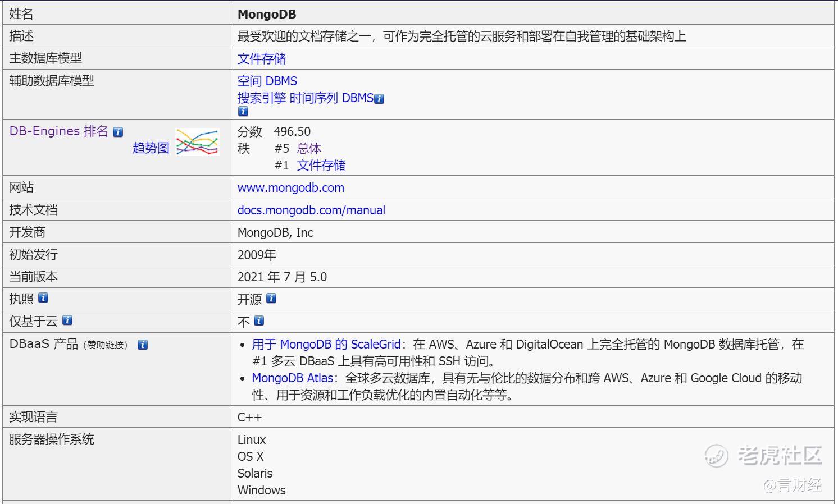Select 主数据库模型 row label
This screenshot has height=504, width=838.
(45, 58)
